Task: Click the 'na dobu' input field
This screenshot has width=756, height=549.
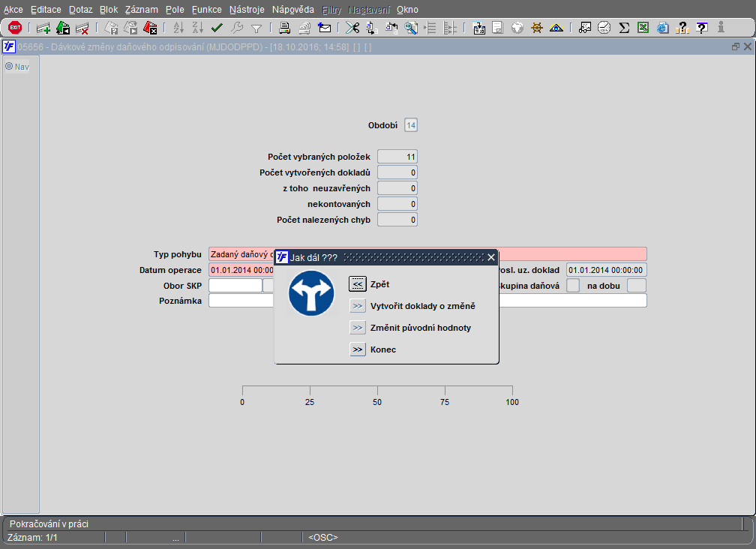Action: (637, 285)
